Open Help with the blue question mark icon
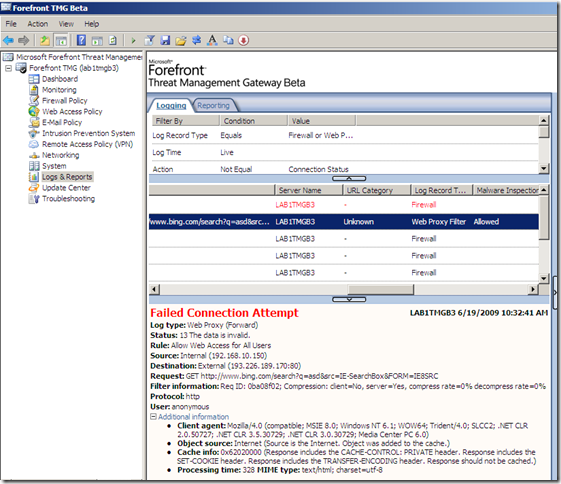The image size is (561, 484). point(81,40)
